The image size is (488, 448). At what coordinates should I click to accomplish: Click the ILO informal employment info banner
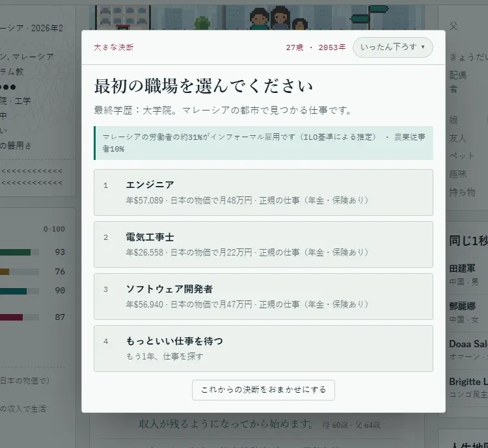(264, 143)
